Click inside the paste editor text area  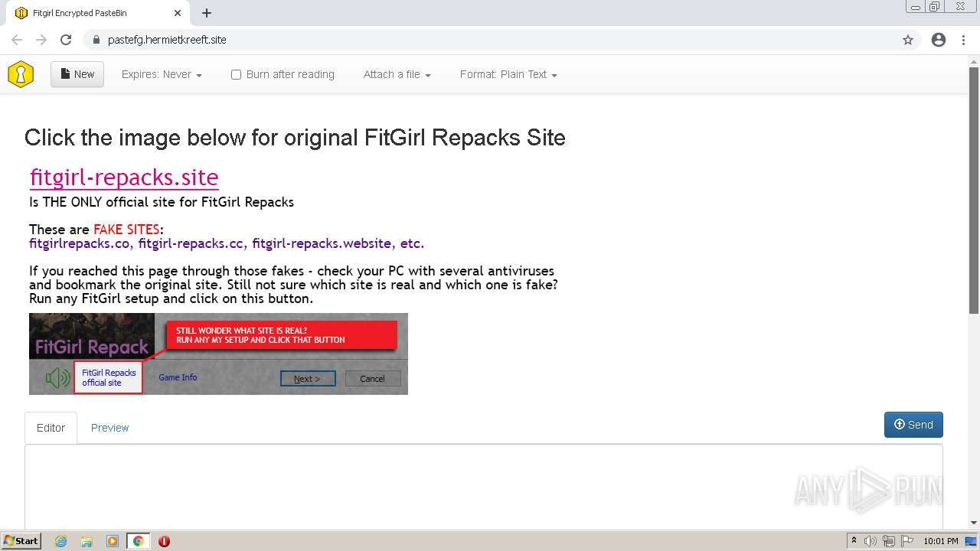pos(484,486)
